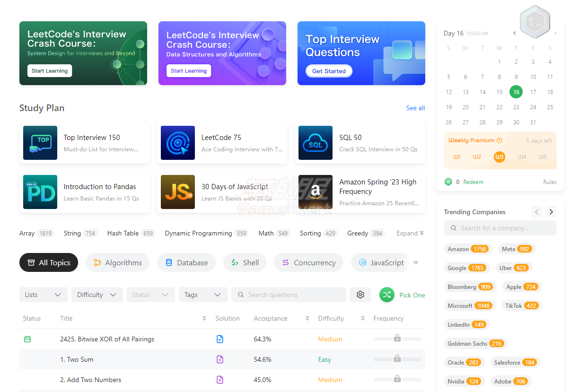The image size is (570, 392).
Task: Filter by the Array topic tag
Action: [x=36, y=233]
